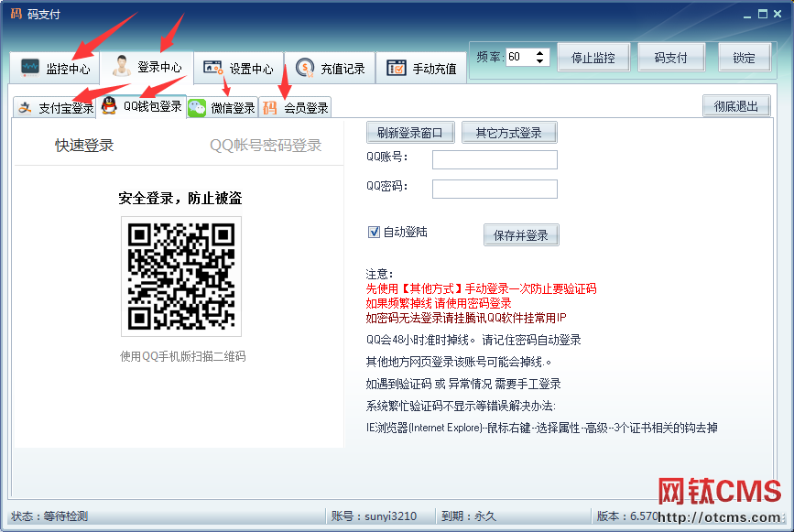Click the 保存并登录 save and login button

[x=521, y=234]
